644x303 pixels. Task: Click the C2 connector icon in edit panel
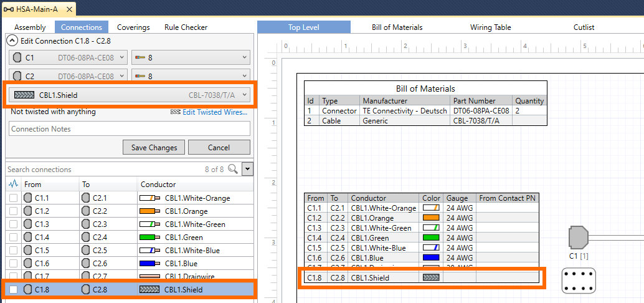coord(17,76)
